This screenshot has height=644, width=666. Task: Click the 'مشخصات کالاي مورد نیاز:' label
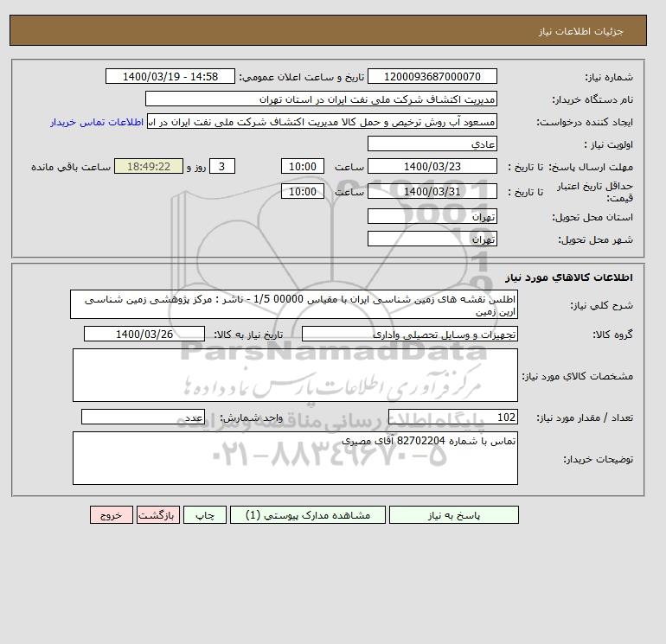578,376
